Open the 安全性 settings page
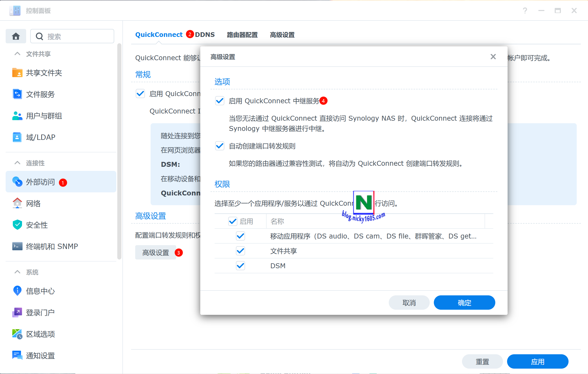 (37, 225)
